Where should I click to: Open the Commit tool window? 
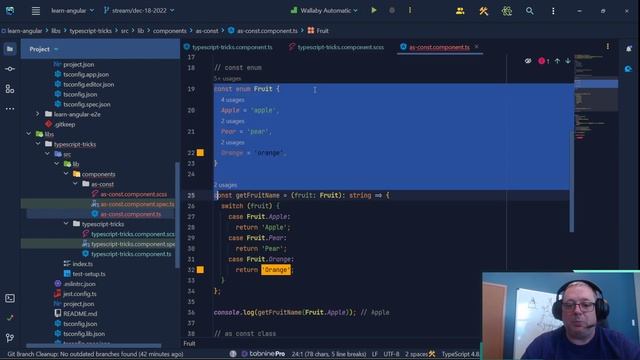10,69
